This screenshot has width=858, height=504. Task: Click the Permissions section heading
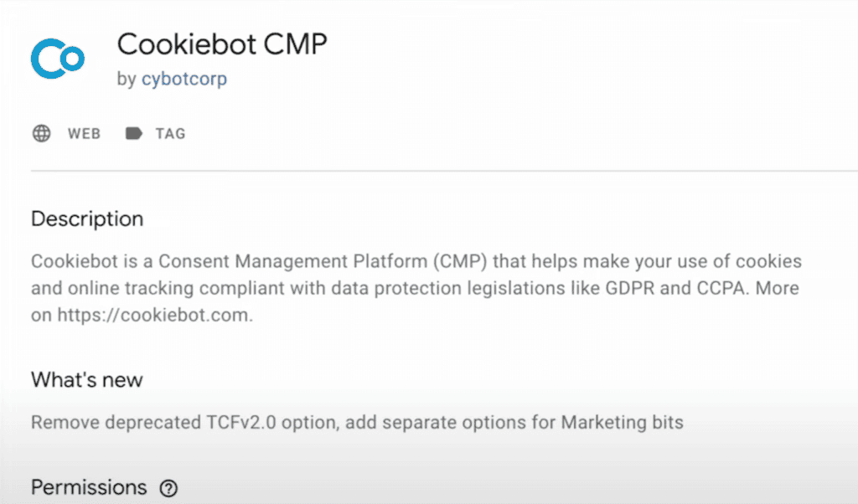pos(89,487)
